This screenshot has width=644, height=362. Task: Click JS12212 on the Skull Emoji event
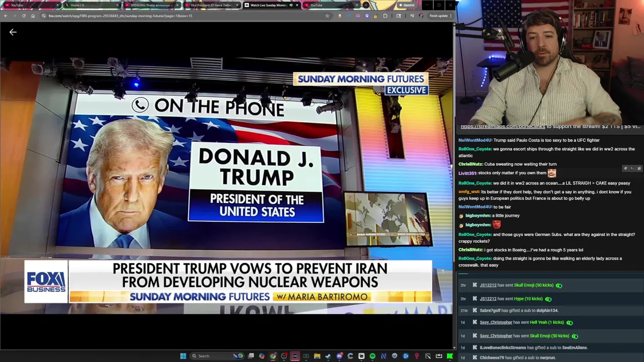[x=488, y=285]
